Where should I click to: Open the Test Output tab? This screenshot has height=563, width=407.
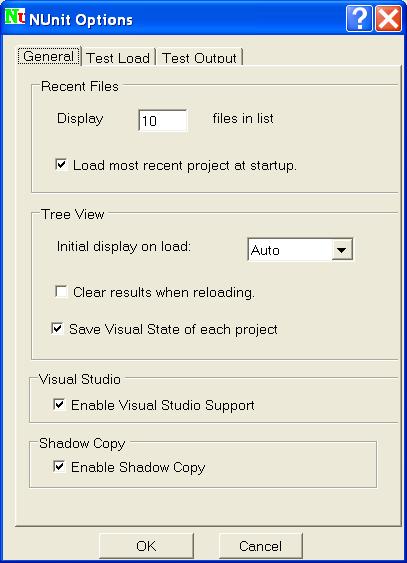[199, 58]
